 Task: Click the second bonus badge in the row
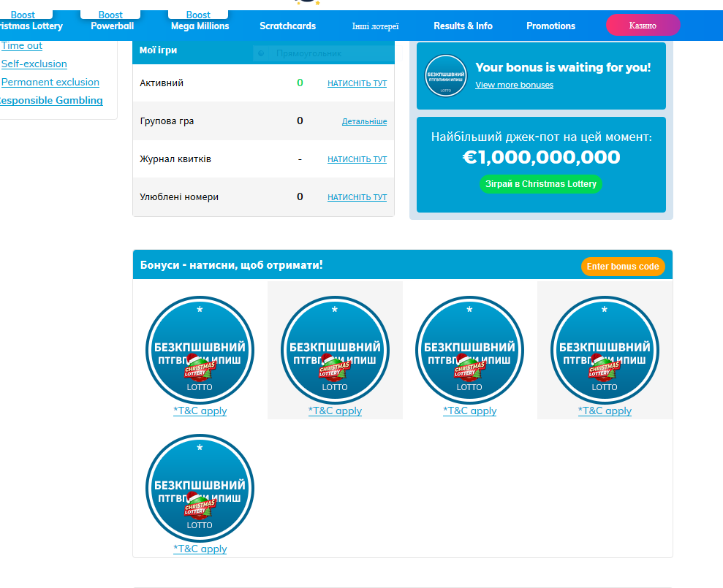point(335,350)
